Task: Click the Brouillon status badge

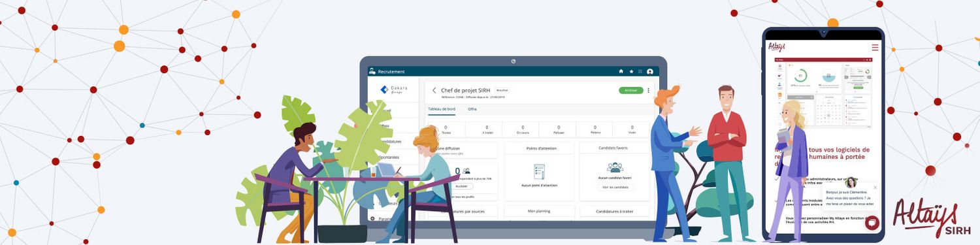Action: [x=502, y=90]
